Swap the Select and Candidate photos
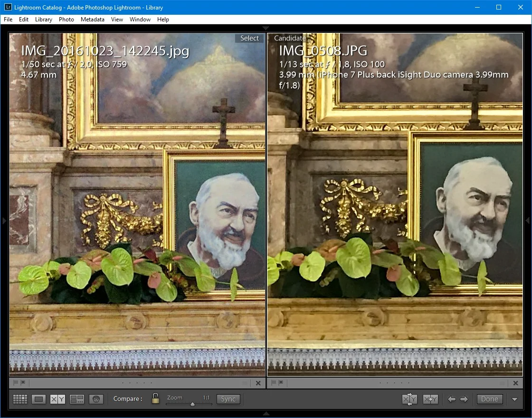The image size is (532, 418). [x=409, y=399]
